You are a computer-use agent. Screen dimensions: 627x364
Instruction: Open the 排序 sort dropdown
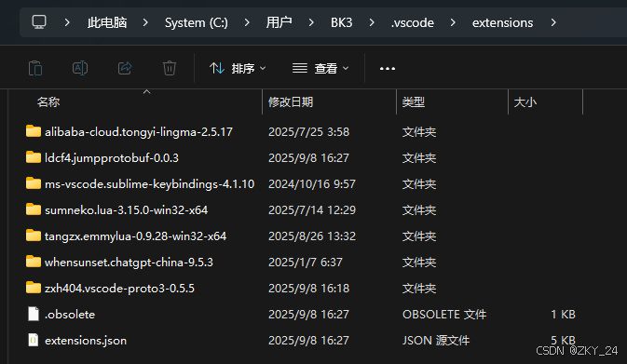click(x=238, y=68)
